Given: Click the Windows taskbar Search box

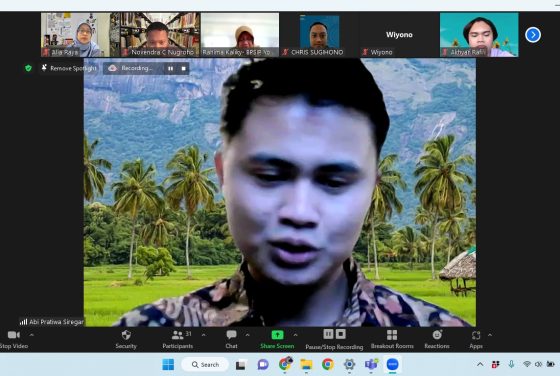Looking at the screenshot, I should (205, 364).
